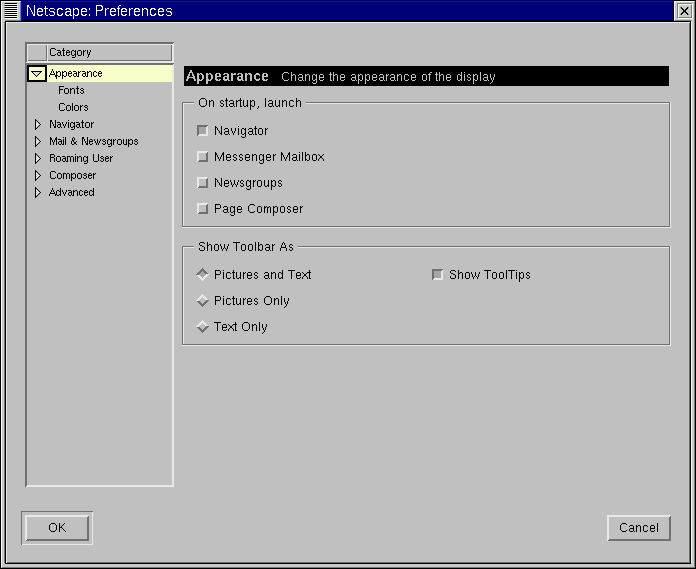Expand the Advanced category

[x=38, y=193]
